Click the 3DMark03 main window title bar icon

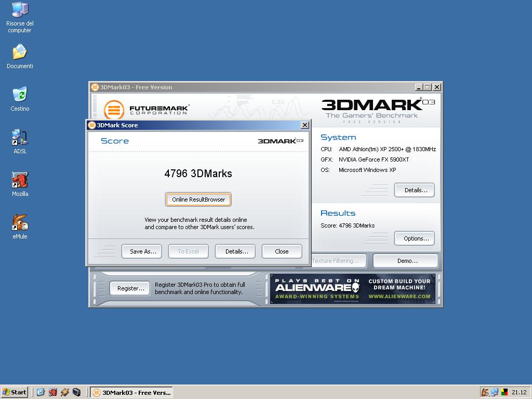pos(95,87)
